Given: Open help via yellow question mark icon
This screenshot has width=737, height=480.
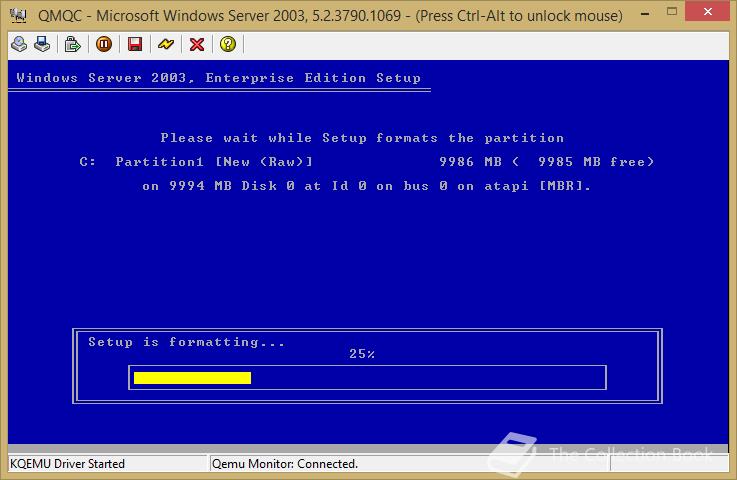Looking at the screenshot, I should point(228,44).
